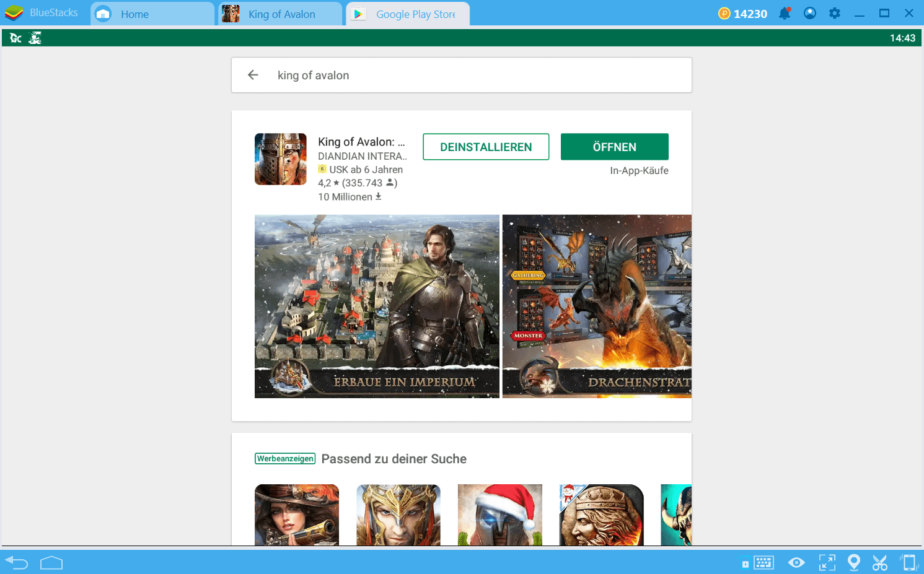
Task: Click the ÖFFNEN button
Action: 615,147
